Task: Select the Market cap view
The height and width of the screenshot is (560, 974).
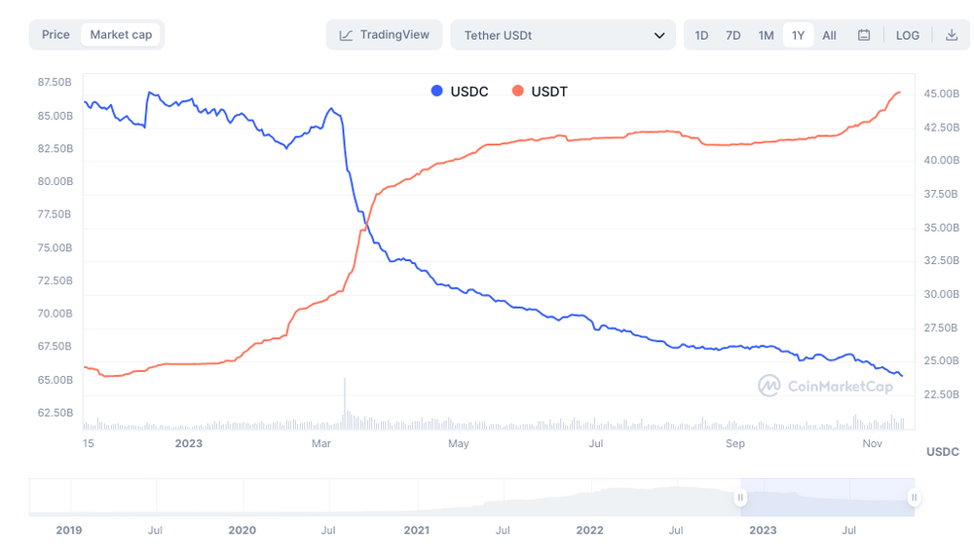Action: click(121, 35)
